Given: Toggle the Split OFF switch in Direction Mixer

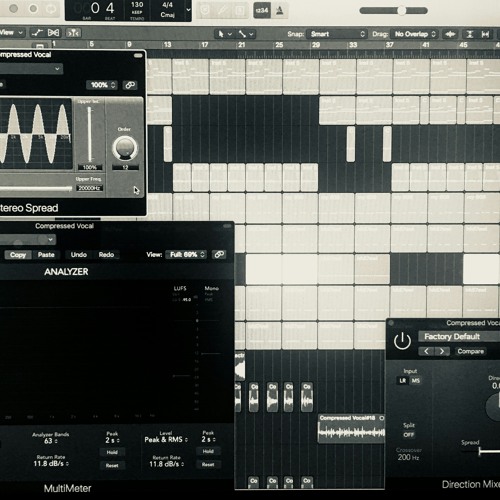Looking at the screenshot, I should 409,435.
